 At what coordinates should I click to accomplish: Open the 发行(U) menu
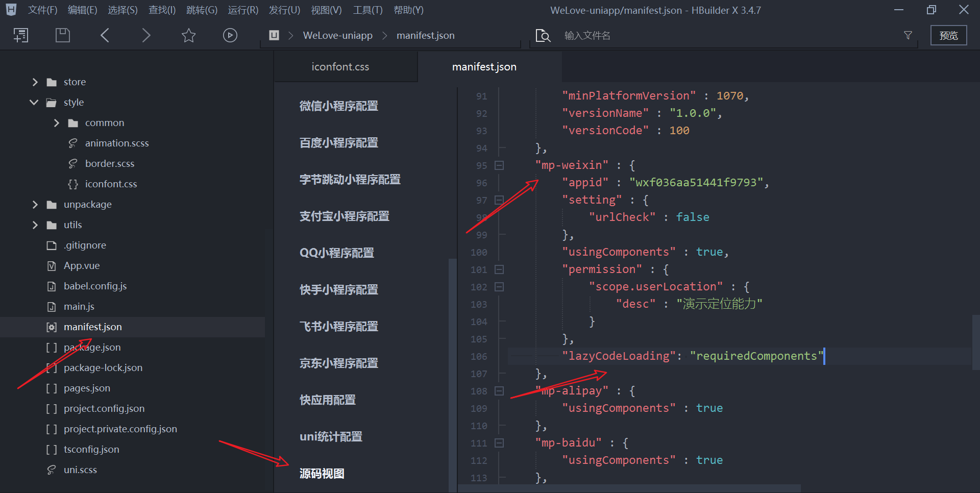tap(284, 10)
